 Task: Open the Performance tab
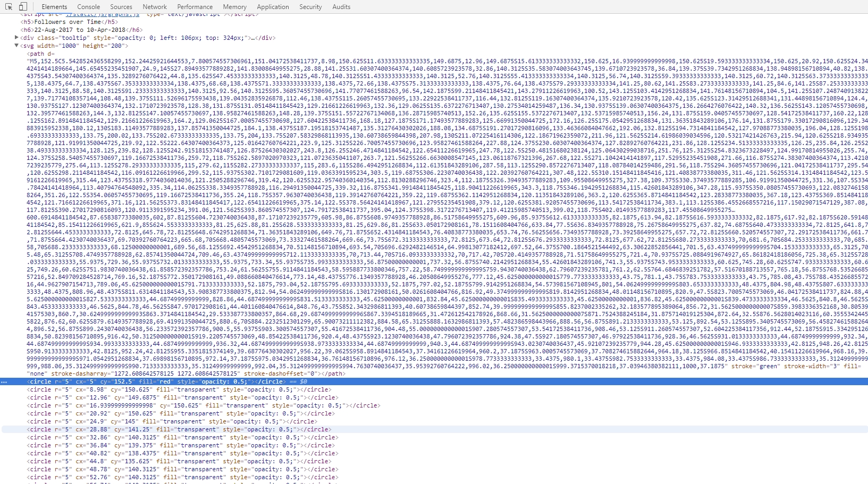(195, 7)
